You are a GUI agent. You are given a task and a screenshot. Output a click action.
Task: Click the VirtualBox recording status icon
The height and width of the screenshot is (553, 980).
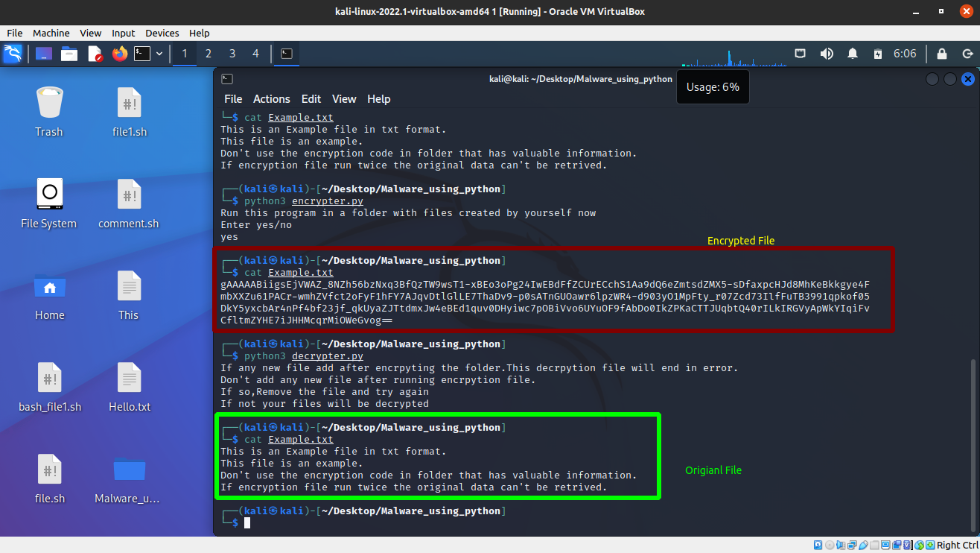pos(897,545)
